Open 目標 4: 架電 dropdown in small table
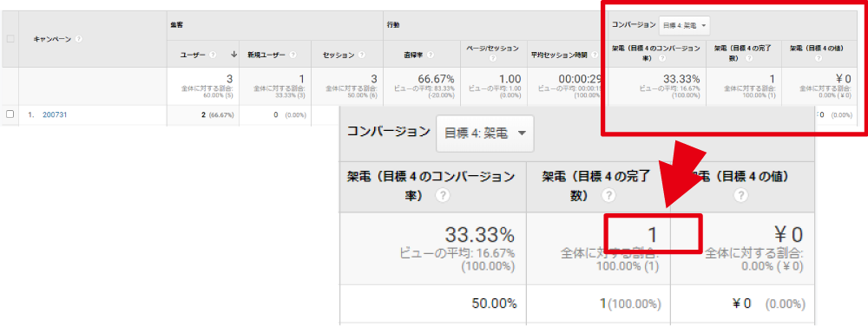868x326 pixels. click(685, 25)
